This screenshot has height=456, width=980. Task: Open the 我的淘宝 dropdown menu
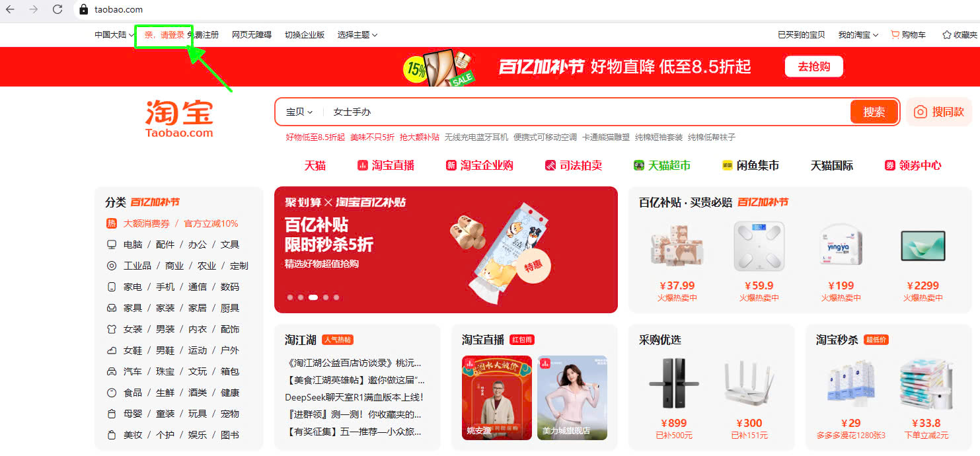(858, 35)
